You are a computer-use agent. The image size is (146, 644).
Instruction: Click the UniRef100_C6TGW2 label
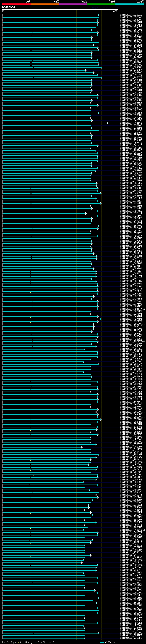click(131, 30)
